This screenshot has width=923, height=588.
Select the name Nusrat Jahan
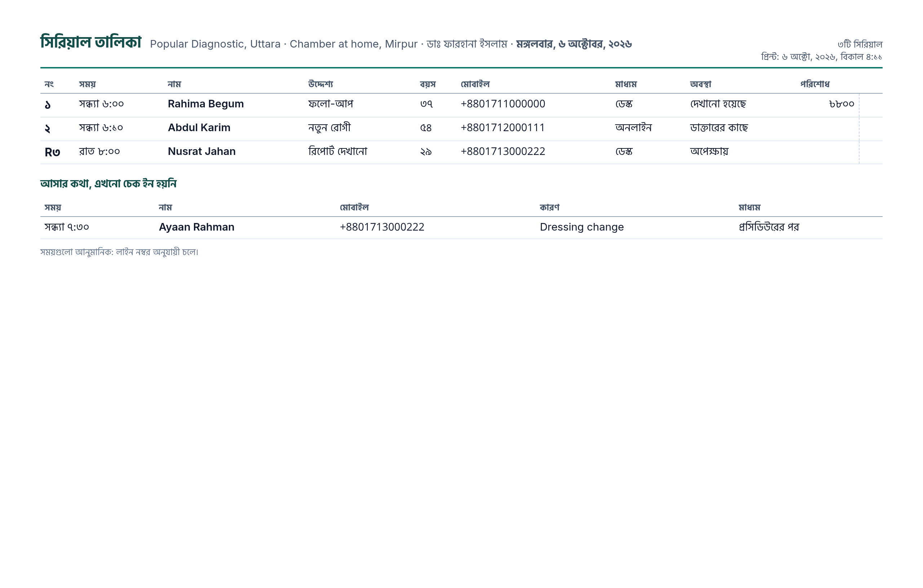[202, 151]
